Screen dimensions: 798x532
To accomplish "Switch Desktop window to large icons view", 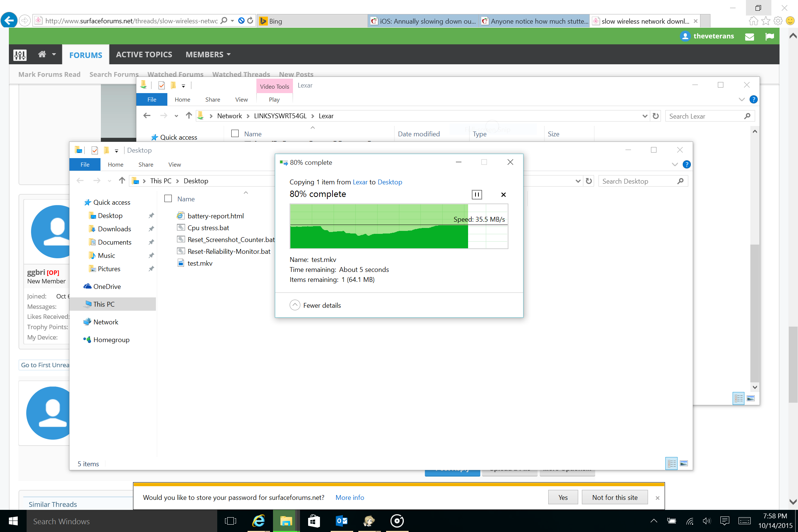I will [684, 463].
